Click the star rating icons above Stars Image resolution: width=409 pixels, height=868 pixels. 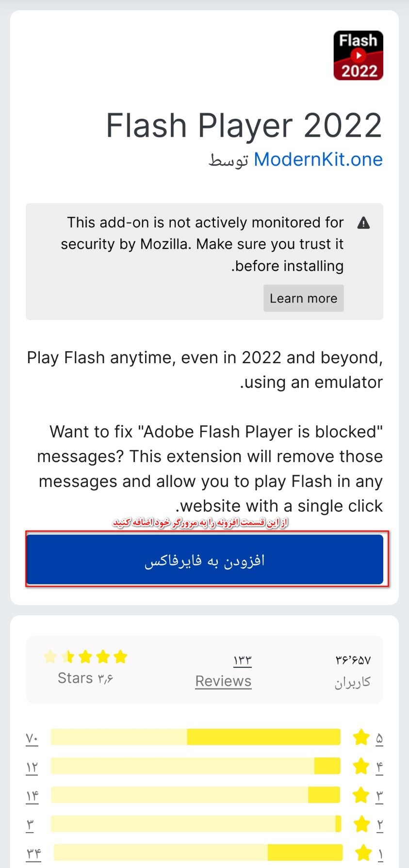[x=85, y=657]
